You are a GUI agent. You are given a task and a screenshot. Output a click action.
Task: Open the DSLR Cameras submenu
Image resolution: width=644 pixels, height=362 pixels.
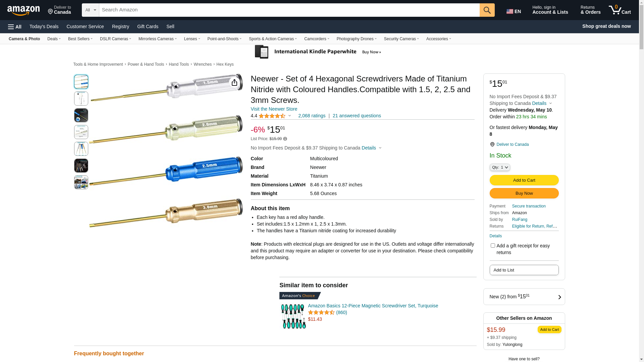115,39
